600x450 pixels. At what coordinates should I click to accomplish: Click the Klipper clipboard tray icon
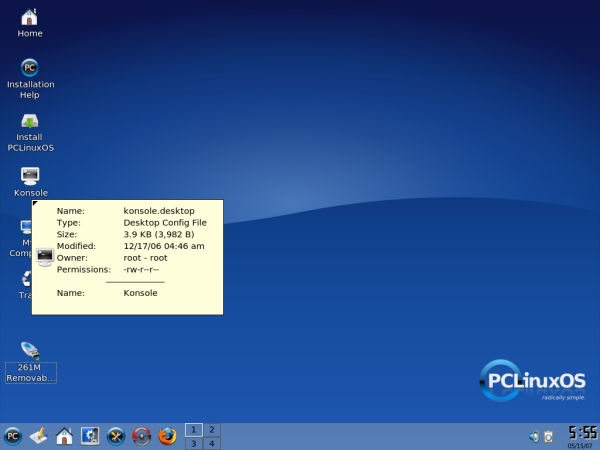pyautogui.click(x=549, y=436)
